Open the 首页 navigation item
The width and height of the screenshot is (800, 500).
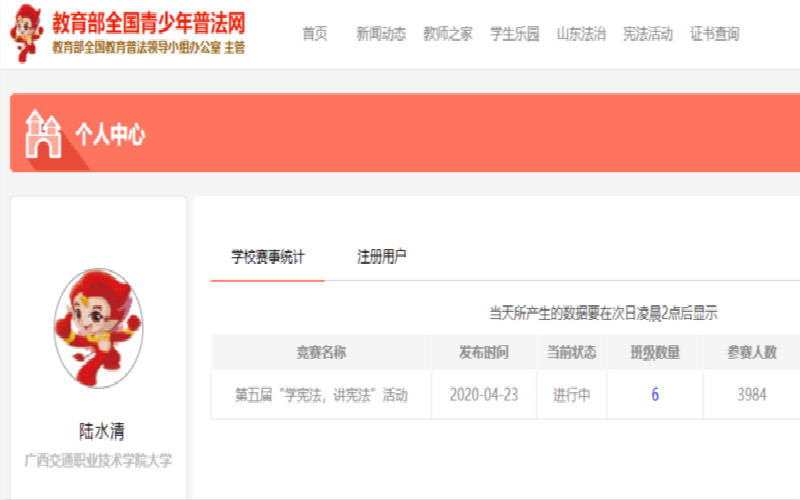coord(315,34)
